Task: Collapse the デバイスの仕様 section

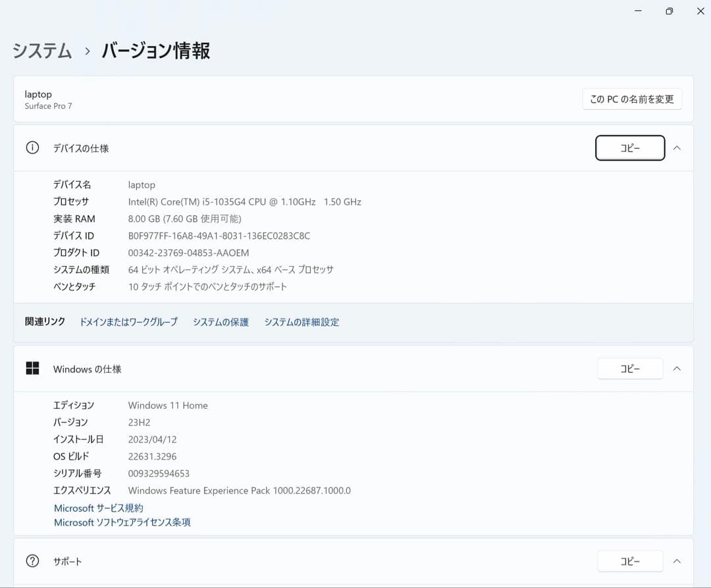Action: click(677, 147)
